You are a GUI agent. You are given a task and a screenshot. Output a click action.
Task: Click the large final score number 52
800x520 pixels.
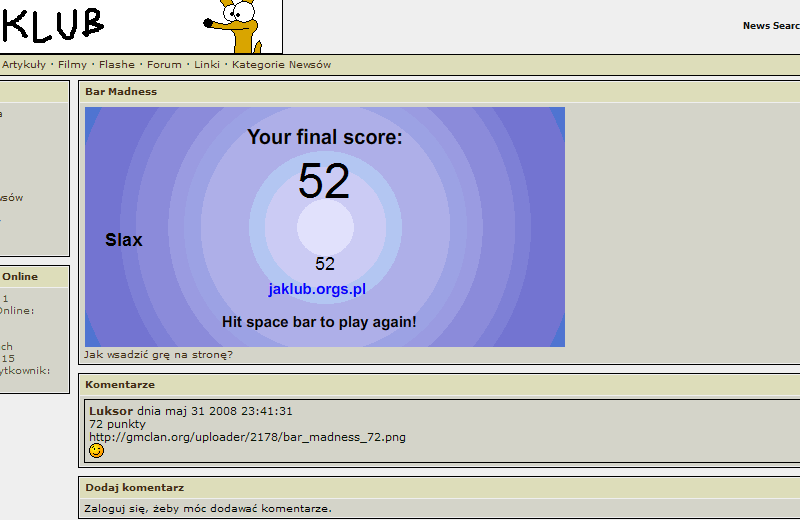(x=324, y=182)
